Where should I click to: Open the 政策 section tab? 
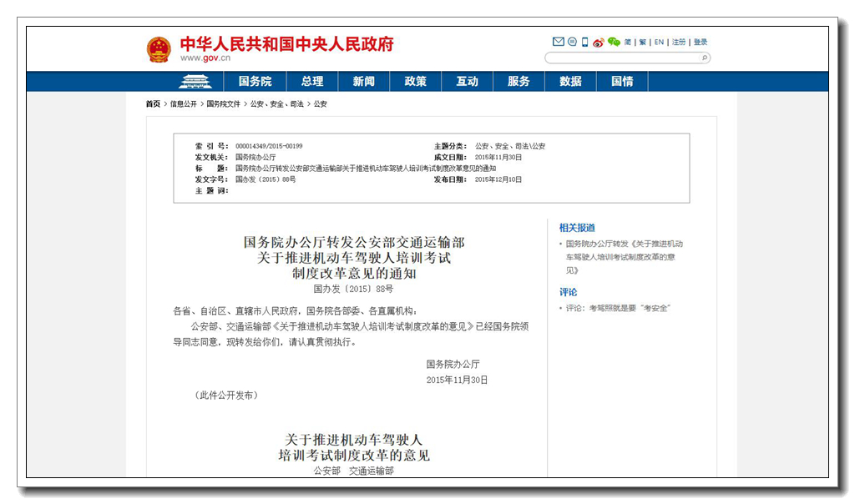[415, 81]
